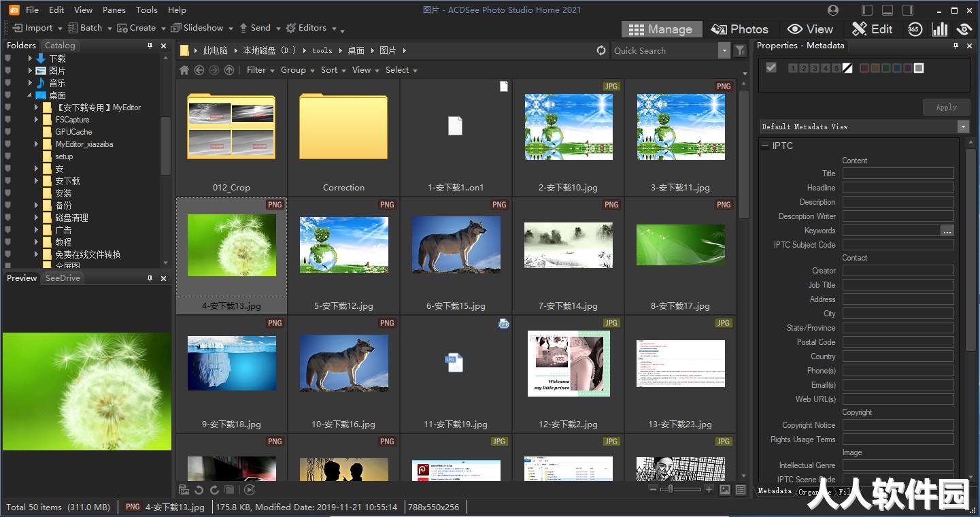Open the Quick Search dropdown arrow
The width and height of the screenshot is (980, 517).
tap(724, 50)
